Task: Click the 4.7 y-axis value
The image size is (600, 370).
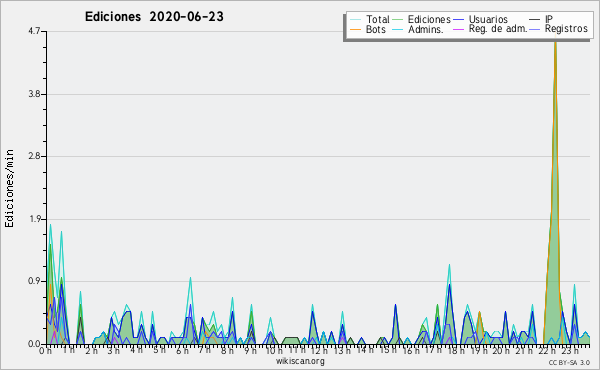Action: tap(34, 31)
